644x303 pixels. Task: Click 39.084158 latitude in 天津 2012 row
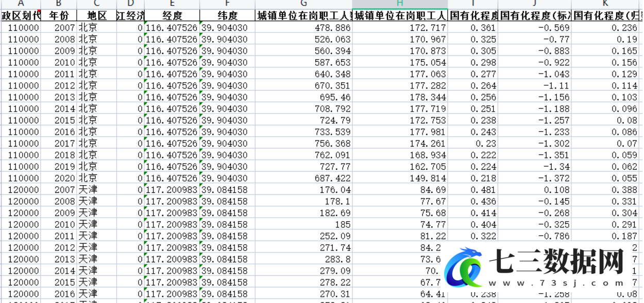coord(227,247)
